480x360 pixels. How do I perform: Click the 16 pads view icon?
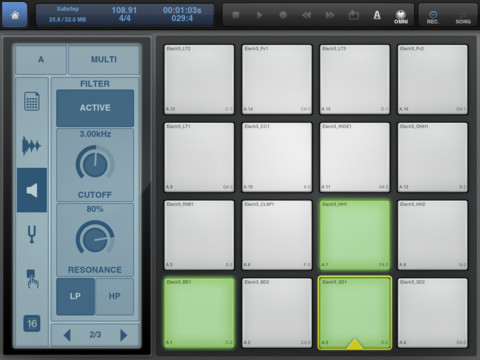(32, 323)
